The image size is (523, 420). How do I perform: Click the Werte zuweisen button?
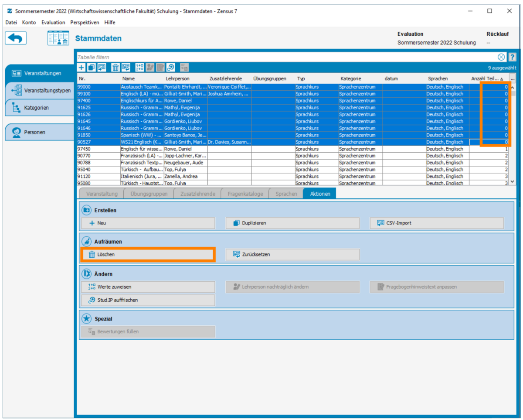[x=148, y=287]
